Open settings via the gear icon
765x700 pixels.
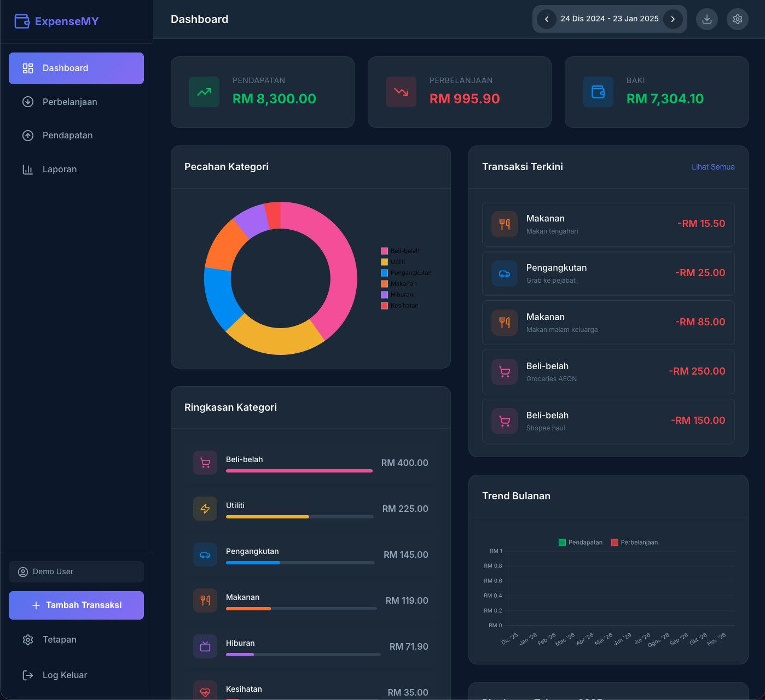point(737,19)
